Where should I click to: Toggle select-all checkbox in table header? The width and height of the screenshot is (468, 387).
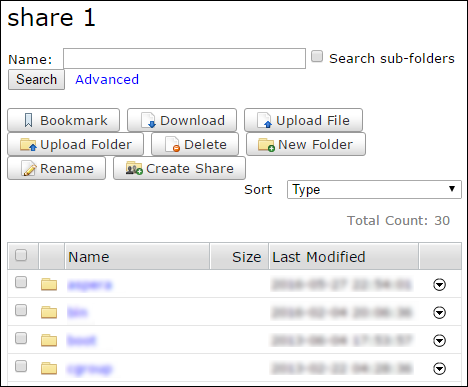tap(21, 255)
